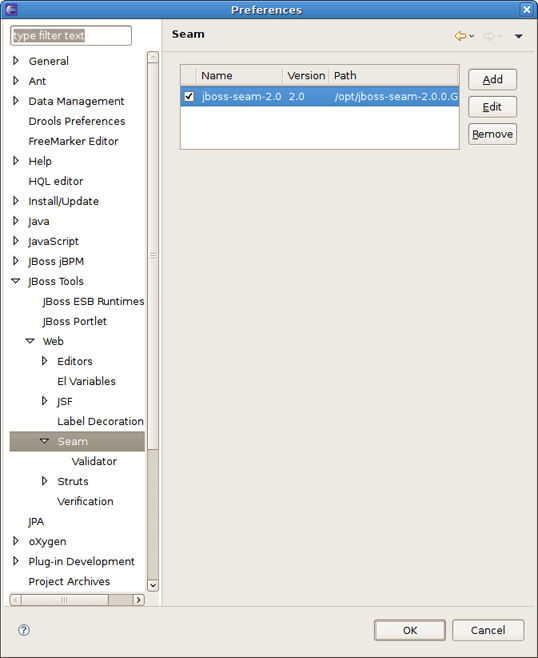Click the Remove button
Screen dimensions: 538x658
coord(492,134)
